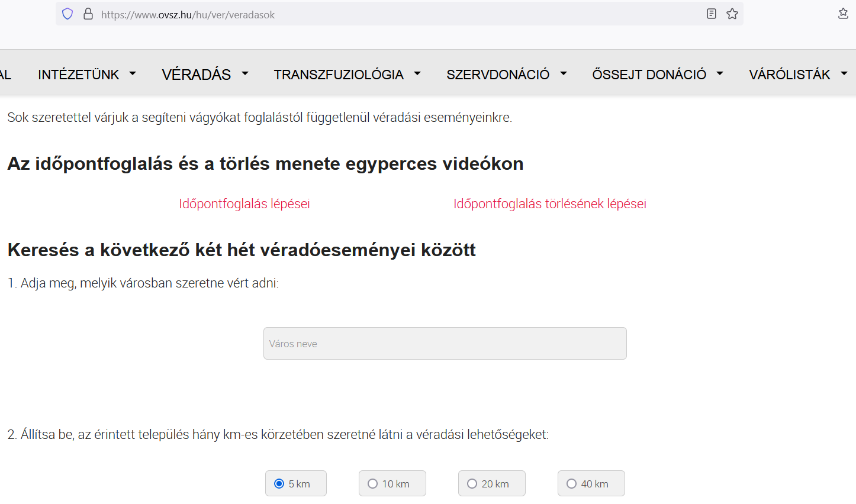Click the shield tracking protection icon
The width and height of the screenshot is (856, 504).
(x=67, y=14)
